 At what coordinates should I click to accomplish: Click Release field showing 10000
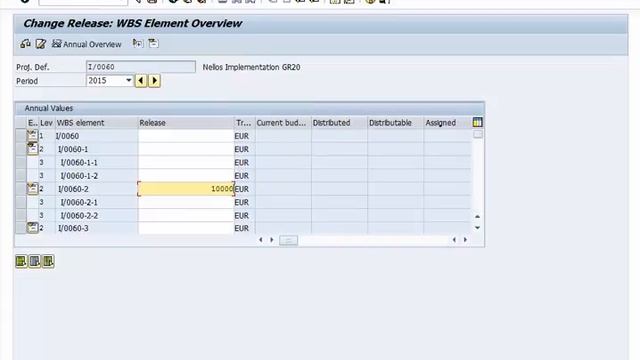pyautogui.click(x=186, y=189)
